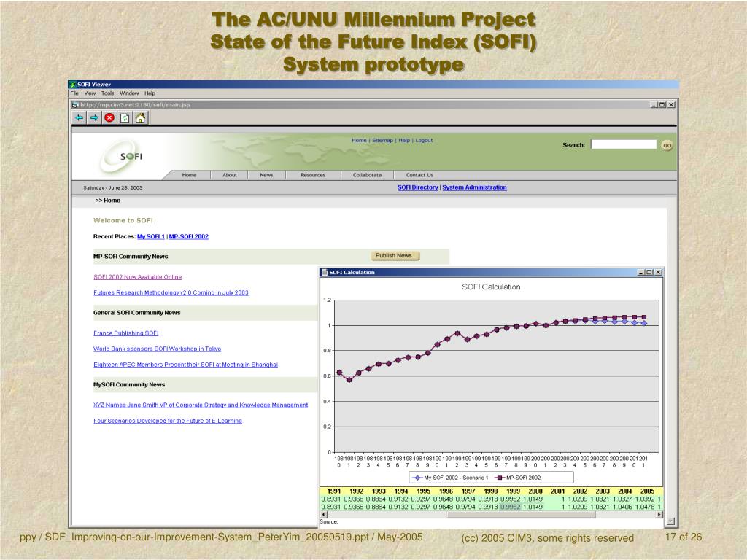
Task: Minimize the SOFI Calculation window
Action: click(x=640, y=273)
